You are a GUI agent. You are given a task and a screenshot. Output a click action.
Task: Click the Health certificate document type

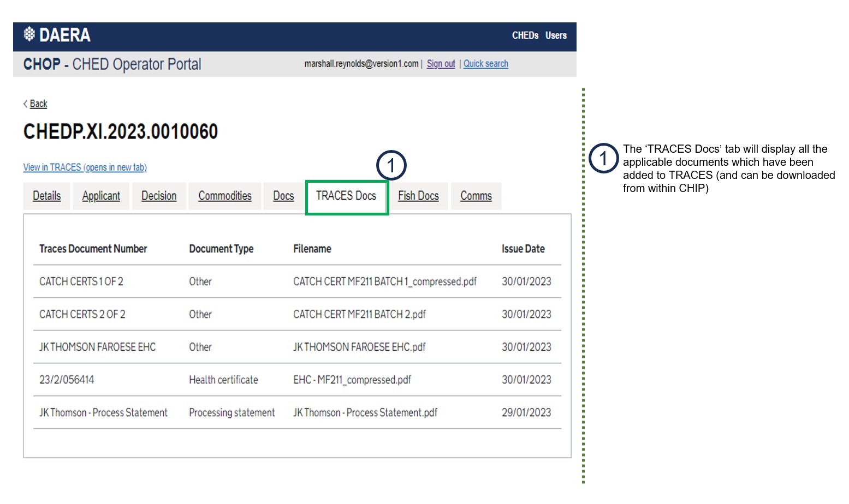pos(223,380)
